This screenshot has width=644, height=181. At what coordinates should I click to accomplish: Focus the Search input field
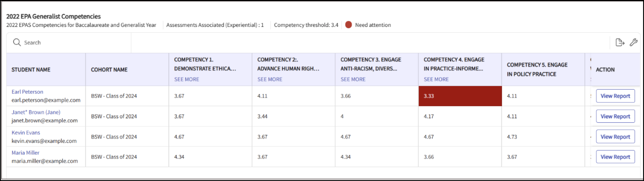69,43
